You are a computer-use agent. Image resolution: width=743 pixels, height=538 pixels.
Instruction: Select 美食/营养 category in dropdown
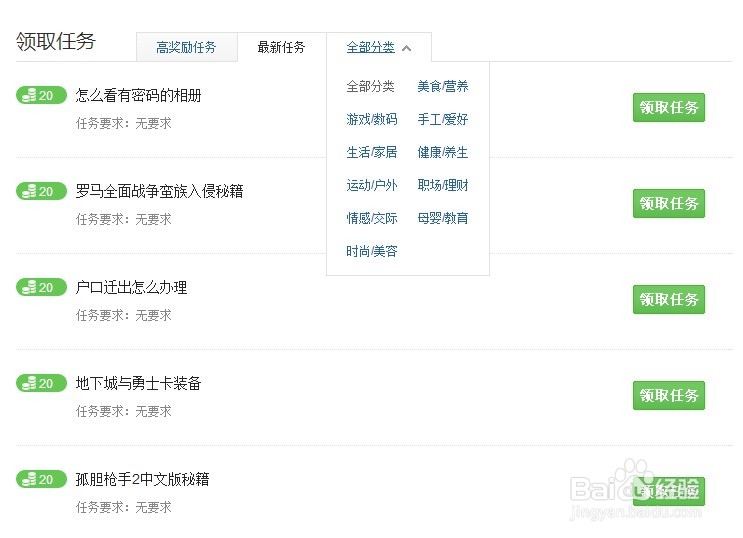443,87
